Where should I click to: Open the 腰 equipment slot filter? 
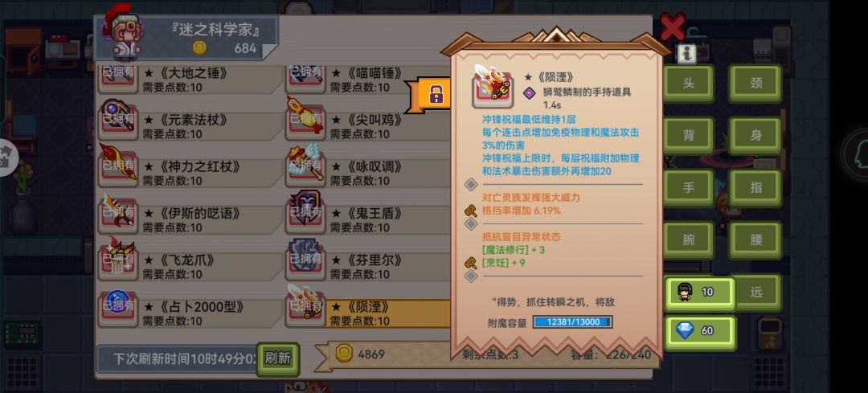(755, 240)
